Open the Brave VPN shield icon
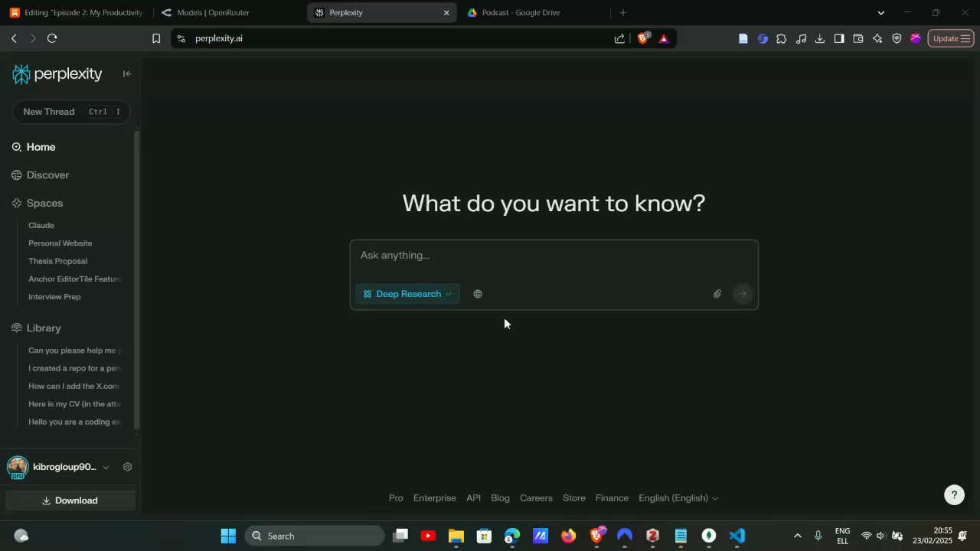The image size is (980, 551). pos(897,38)
